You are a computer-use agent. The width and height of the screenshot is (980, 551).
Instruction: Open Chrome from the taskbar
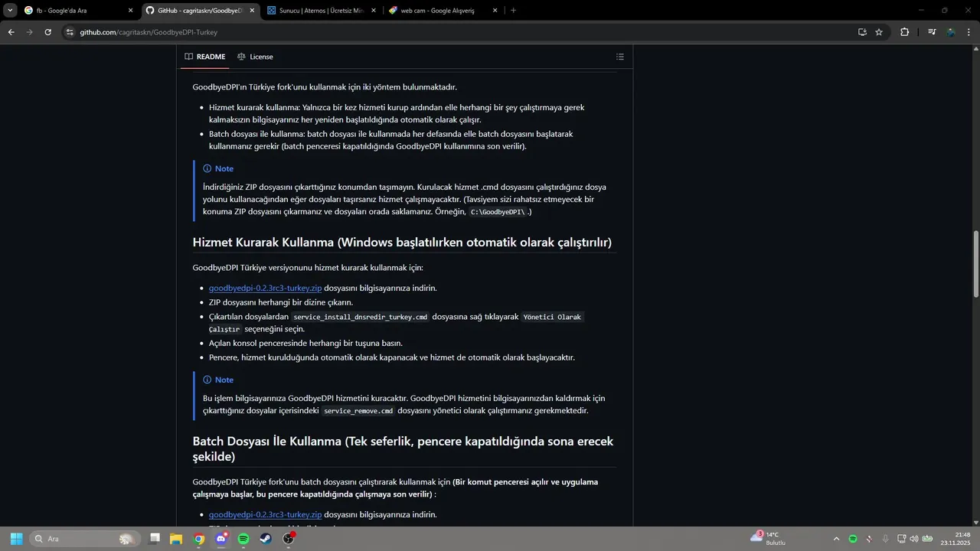click(199, 539)
